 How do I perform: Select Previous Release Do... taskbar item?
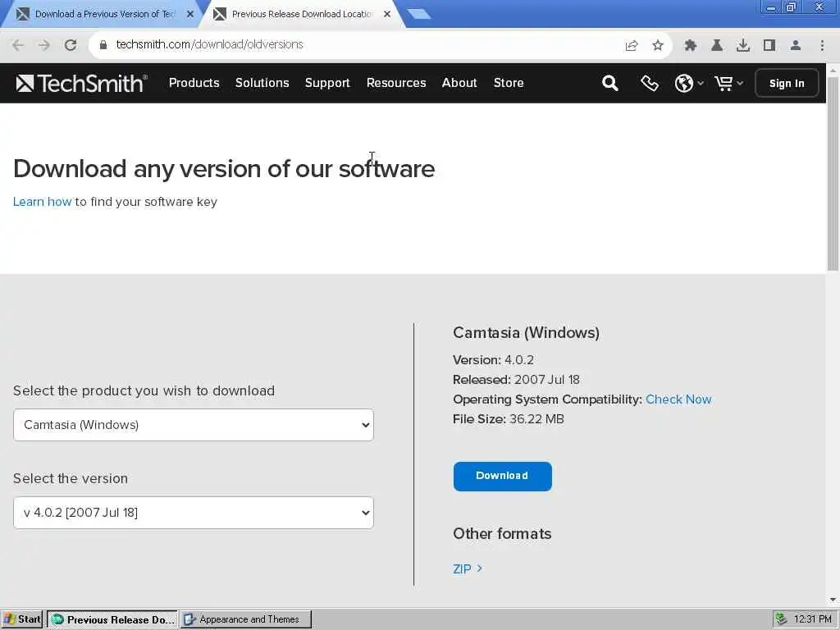pos(112,619)
